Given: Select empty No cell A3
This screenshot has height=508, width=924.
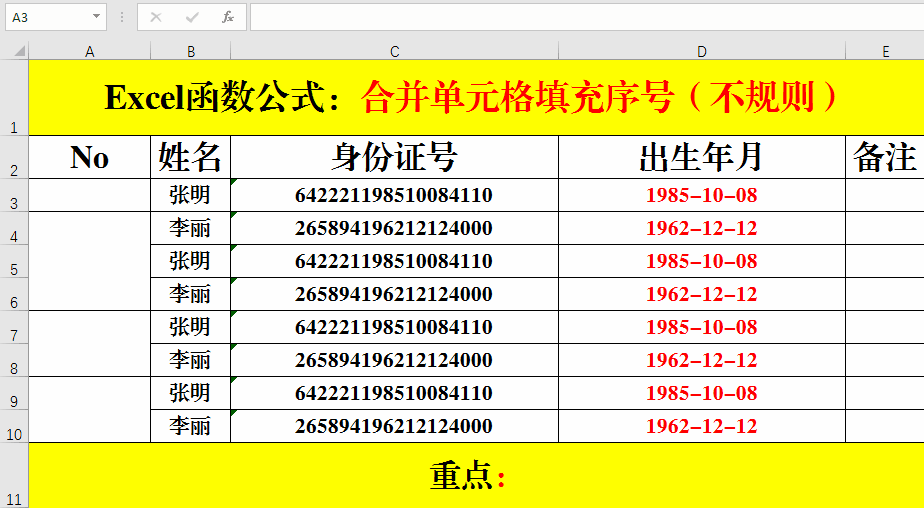Looking at the screenshot, I should coord(90,195).
